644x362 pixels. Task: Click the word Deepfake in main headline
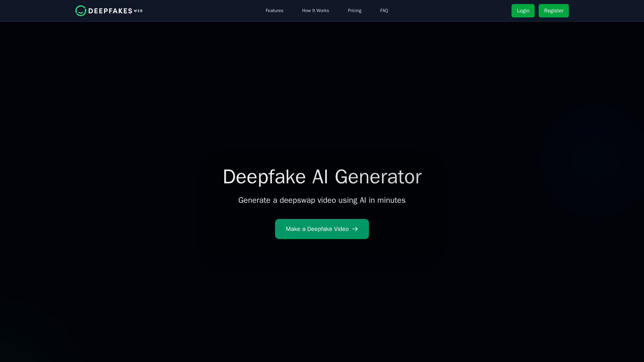264,177
